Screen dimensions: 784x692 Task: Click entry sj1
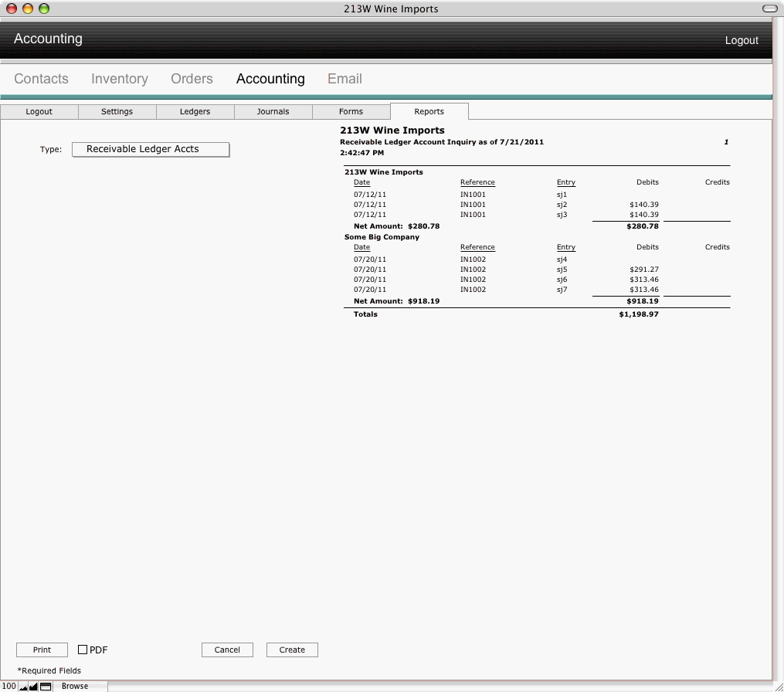click(x=562, y=195)
